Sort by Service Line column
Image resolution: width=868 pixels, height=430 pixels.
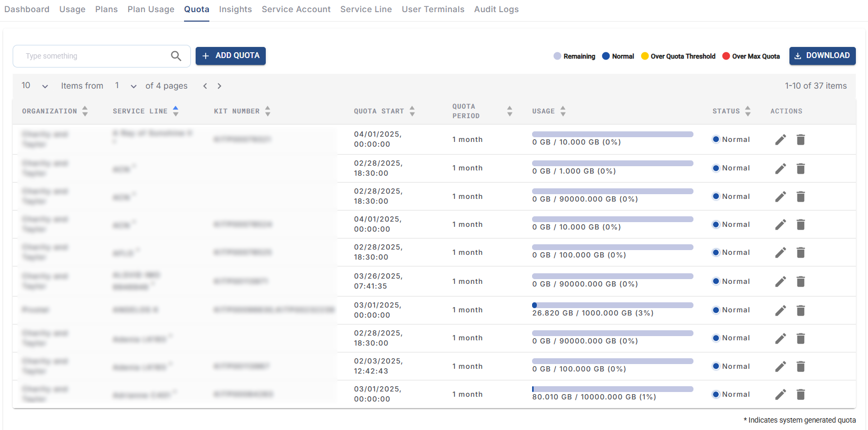[x=176, y=111]
